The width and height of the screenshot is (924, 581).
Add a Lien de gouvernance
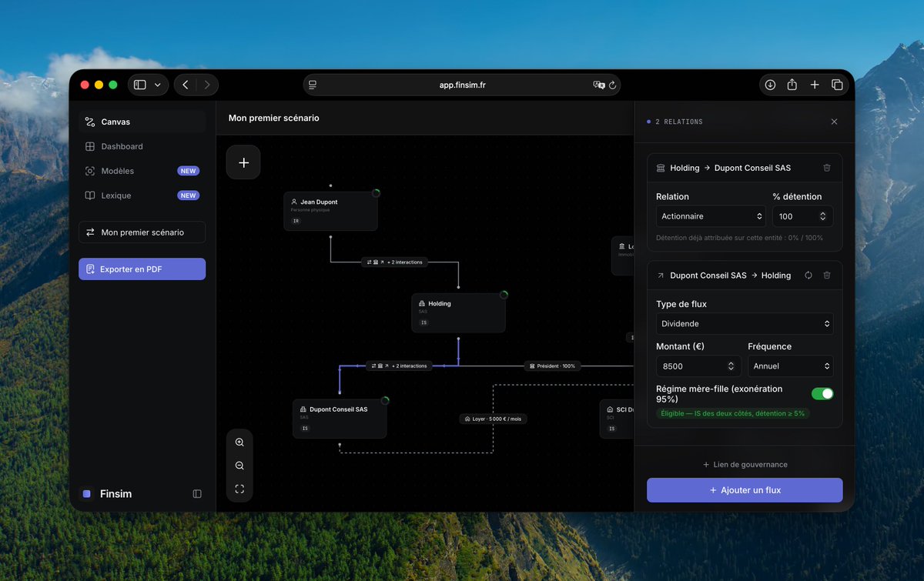745,465
